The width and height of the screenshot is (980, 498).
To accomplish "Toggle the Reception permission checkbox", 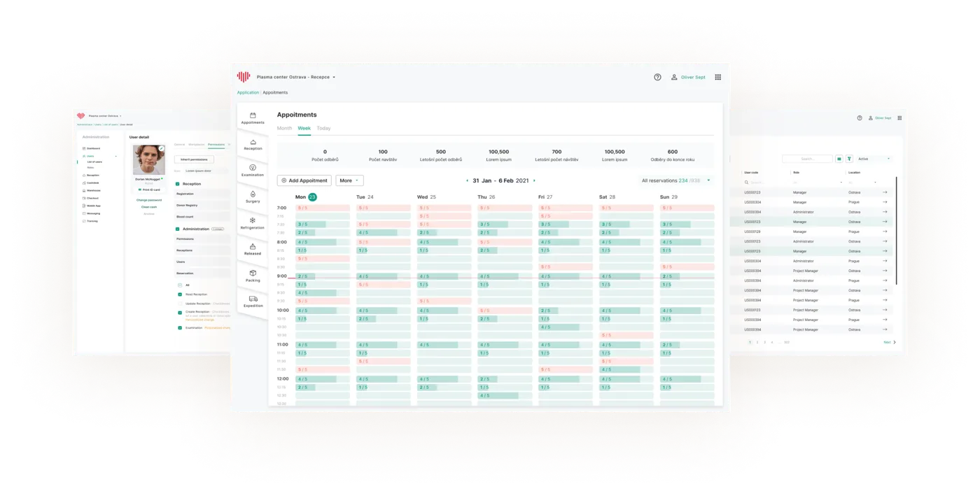I will pyautogui.click(x=178, y=184).
